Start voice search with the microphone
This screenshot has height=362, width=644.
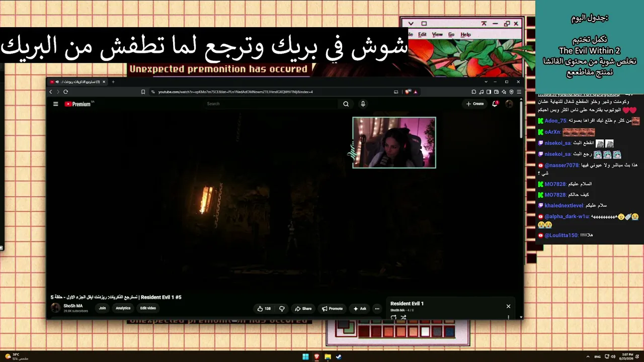click(x=363, y=104)
